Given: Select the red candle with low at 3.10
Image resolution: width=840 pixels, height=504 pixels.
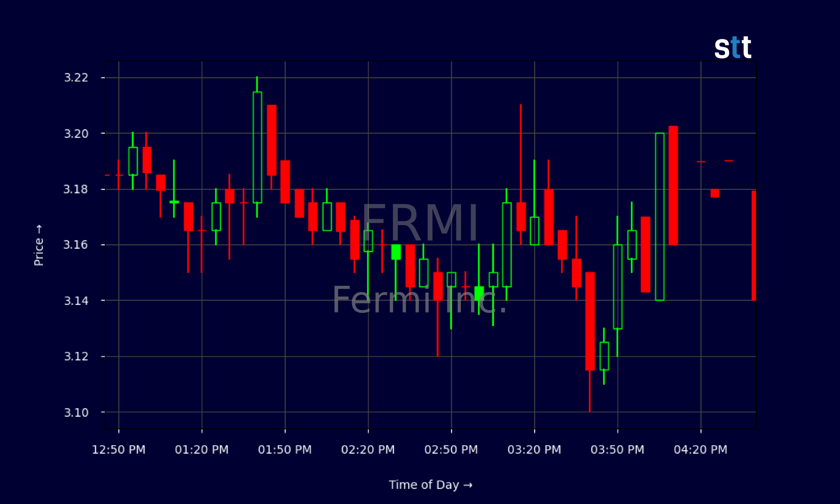Looking at the screenshot, I should coord(590,342).
